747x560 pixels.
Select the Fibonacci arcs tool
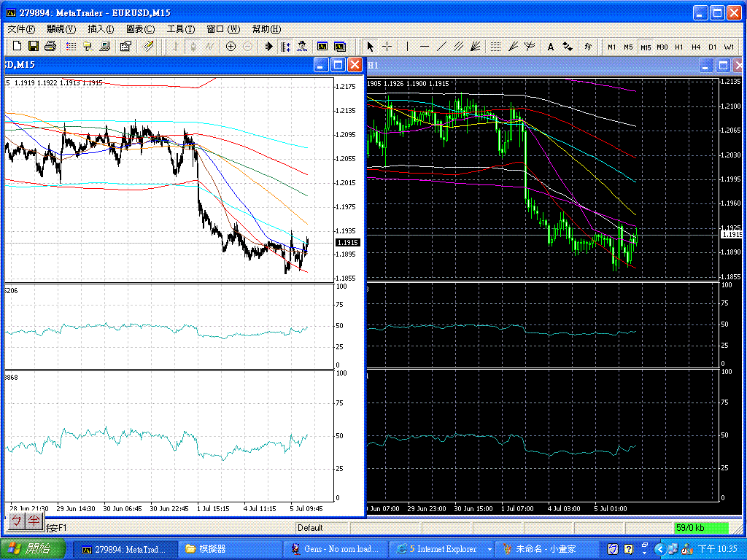pos(530,46)
